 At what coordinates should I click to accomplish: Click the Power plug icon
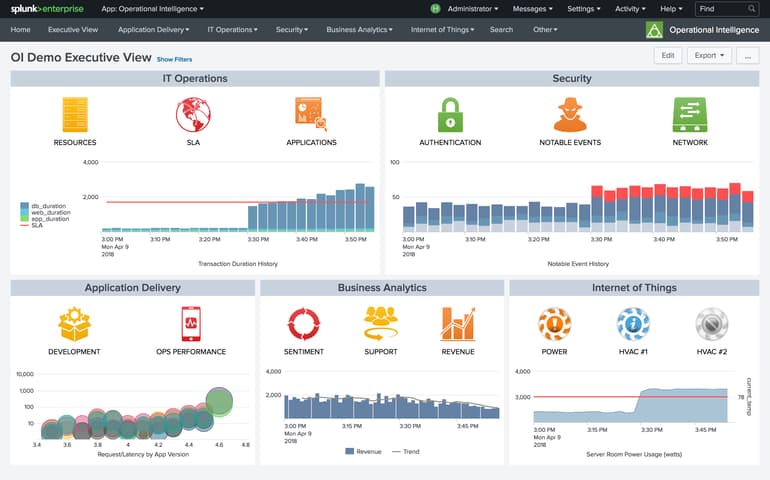(554, 324)
